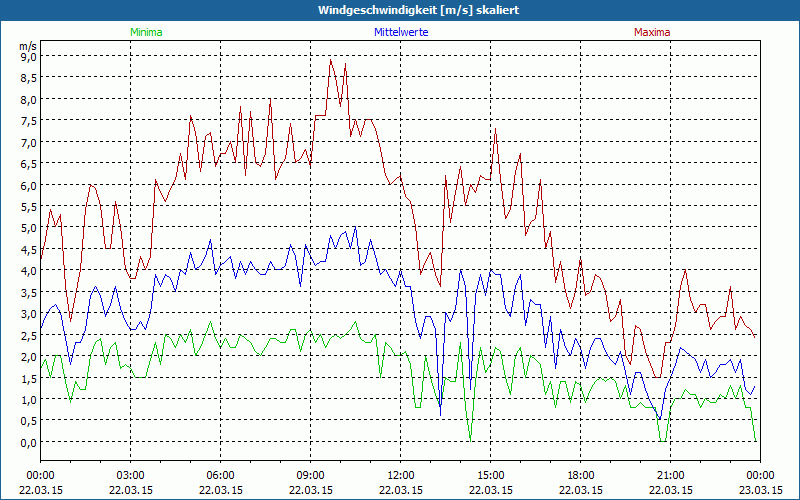This screenshot has width=800, height=500.
Task: Click the 8,5 y-axis value
Action: pyautogui.click(x=29, y=78)
